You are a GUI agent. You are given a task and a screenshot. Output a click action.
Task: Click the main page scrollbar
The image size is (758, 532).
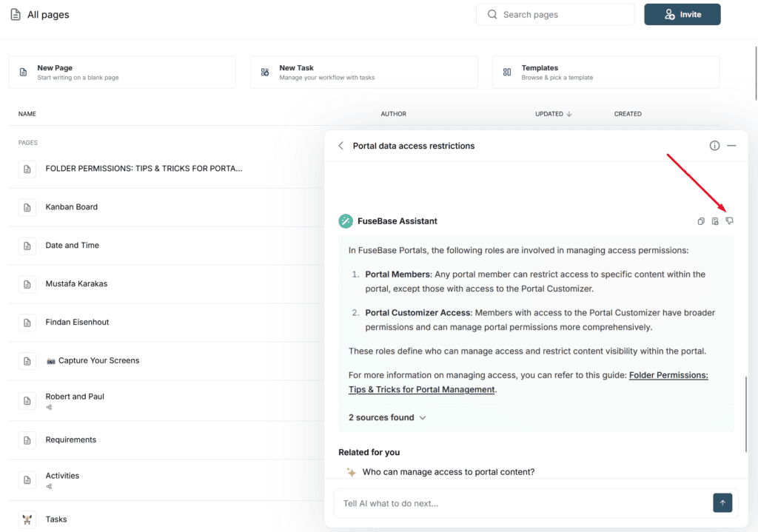[x=757, y=73]
